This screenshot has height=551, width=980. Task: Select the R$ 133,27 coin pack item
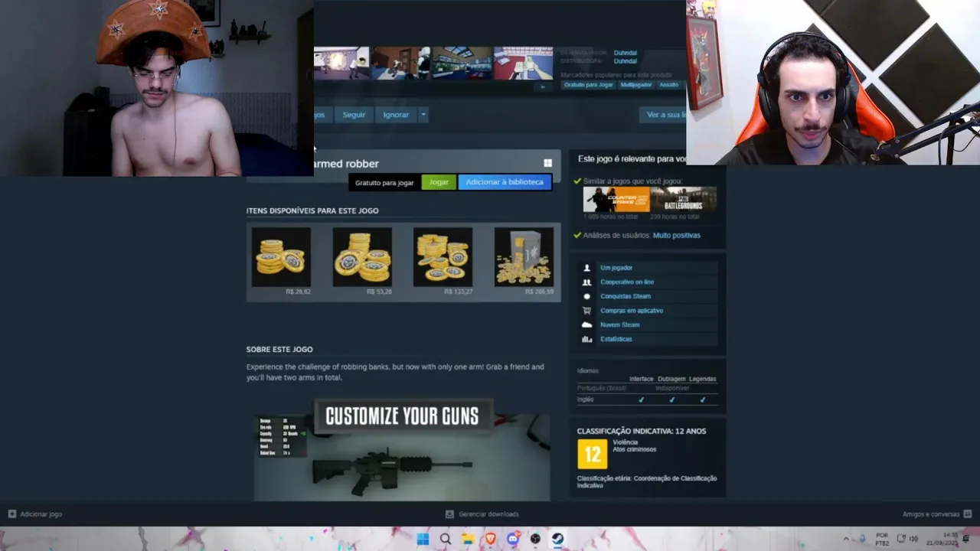click(443, 257)
